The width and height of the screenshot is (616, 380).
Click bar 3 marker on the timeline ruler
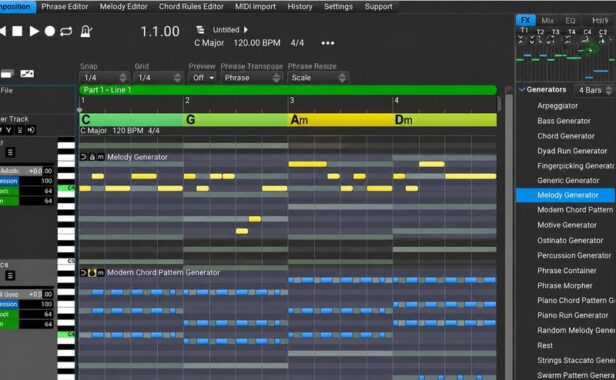[x=292, y=101]
